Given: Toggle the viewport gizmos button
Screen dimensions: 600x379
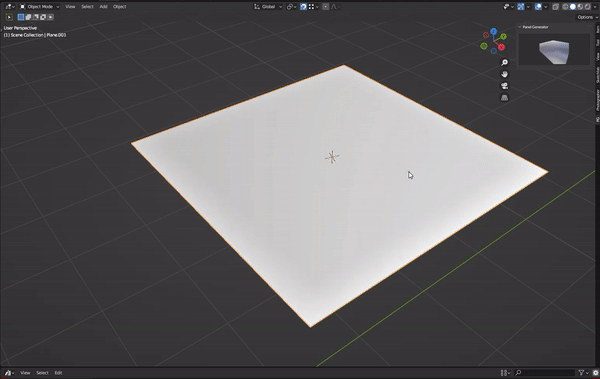Looking at the screenshot, I should click(521, 7).
